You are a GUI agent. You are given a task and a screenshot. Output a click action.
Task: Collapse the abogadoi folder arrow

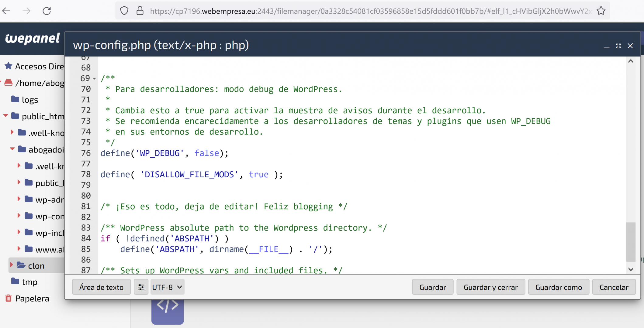point(12,149)
